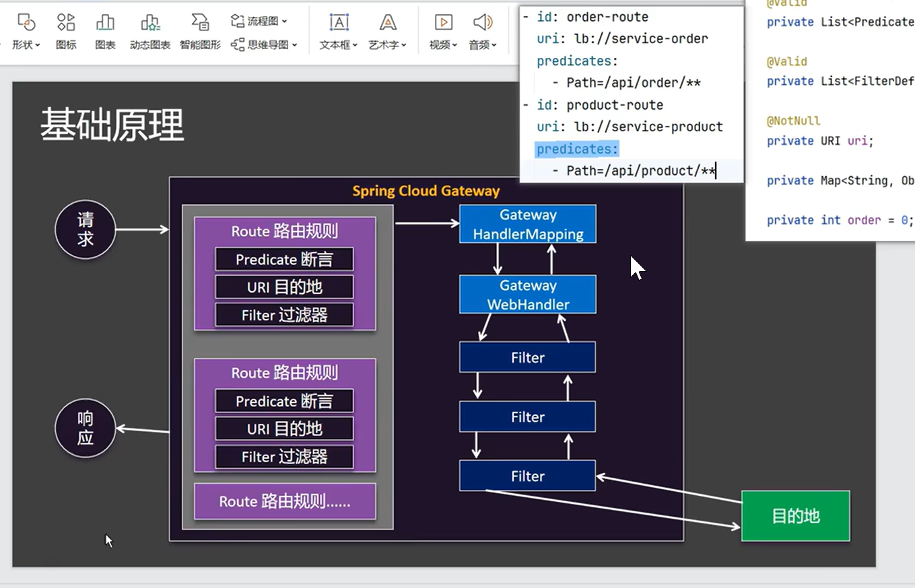Image resolution: width=915 pixels, height=588 pixels.
Task: Click the @NotNull annotation
Action: (x=794, y=120)
